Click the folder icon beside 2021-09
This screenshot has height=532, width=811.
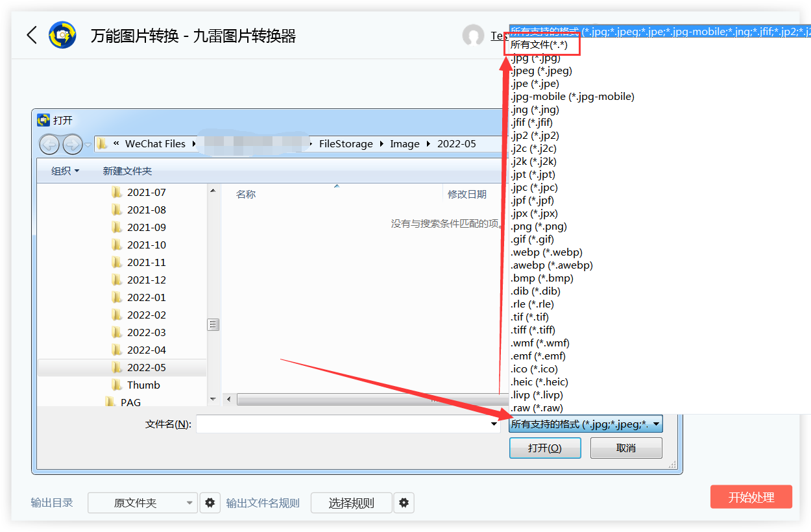click(x=117, y=227)
